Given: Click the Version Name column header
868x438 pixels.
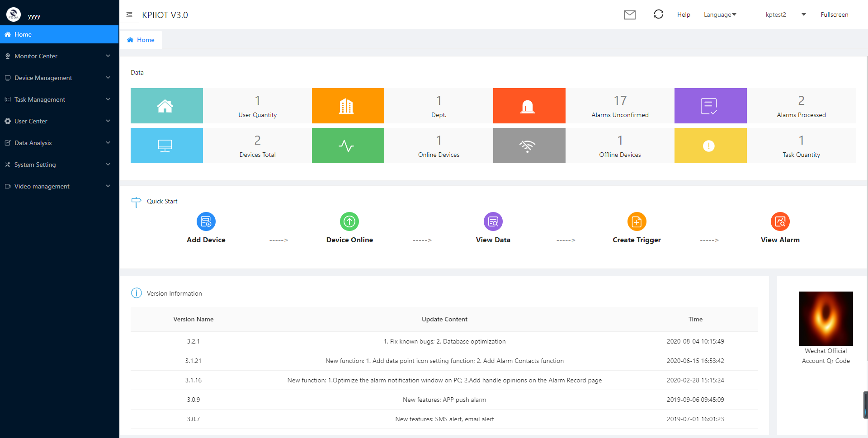Looking at the screenshot, I should 193,319.
